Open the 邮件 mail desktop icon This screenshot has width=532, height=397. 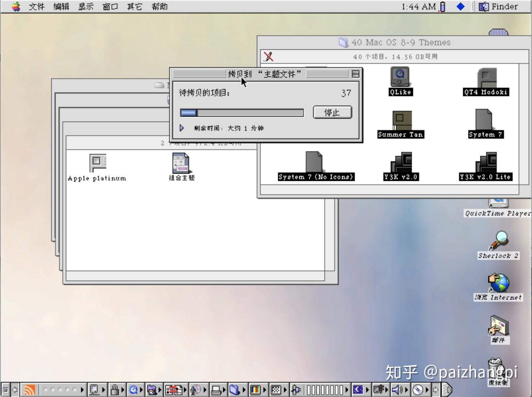pyautogui.click(x=498, y=325)
